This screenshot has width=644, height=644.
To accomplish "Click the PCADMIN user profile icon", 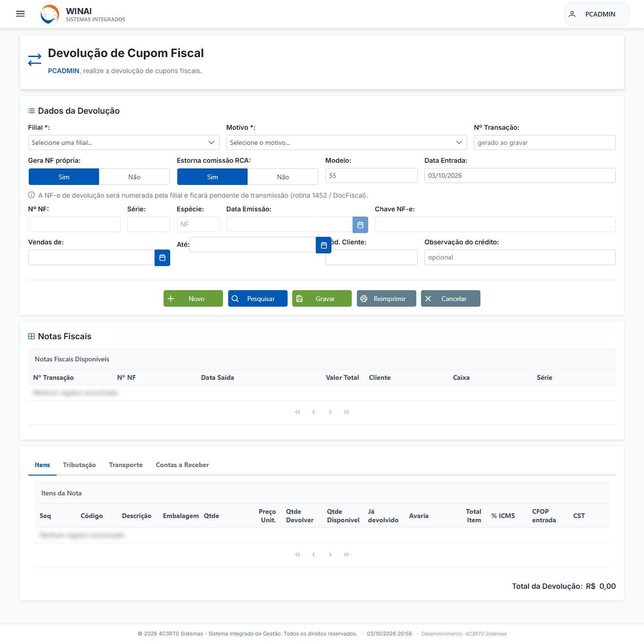I will [x=572, y=14].
